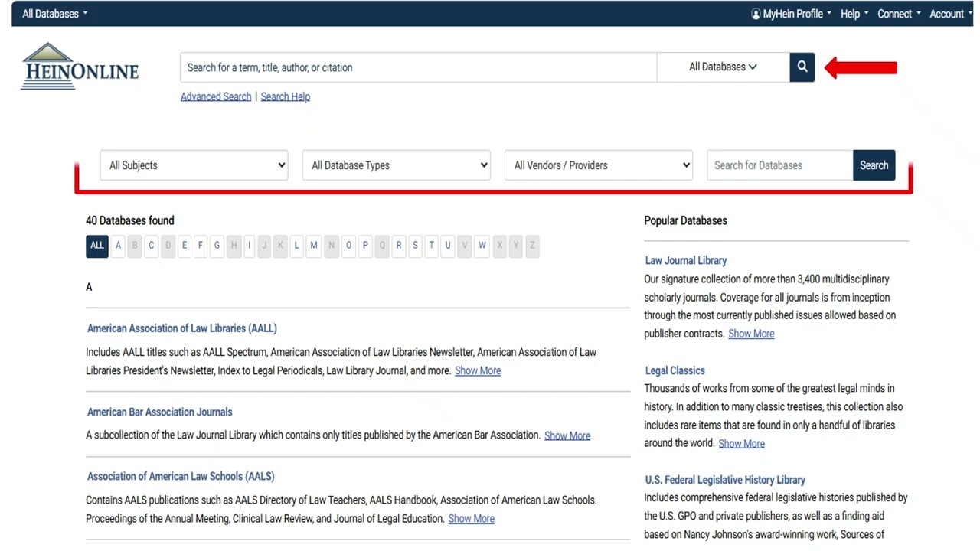Expand the All Vendors / Providers dropdown

coord(599,165)
